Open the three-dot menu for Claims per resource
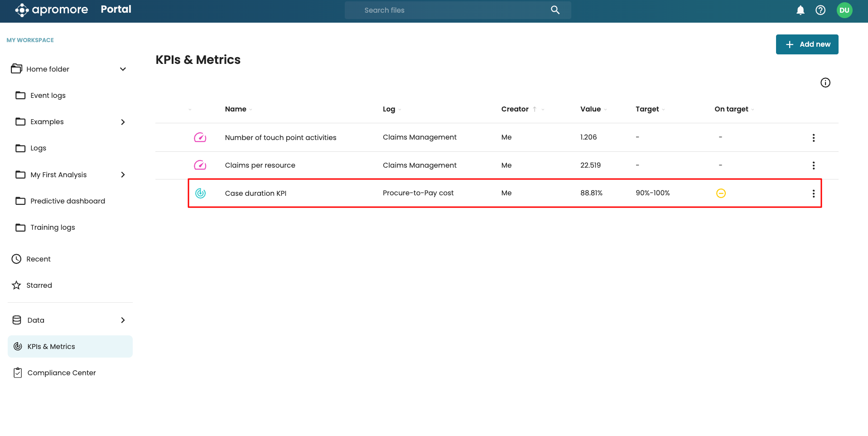This screenshot has height=436, width=868. point(814,165)
